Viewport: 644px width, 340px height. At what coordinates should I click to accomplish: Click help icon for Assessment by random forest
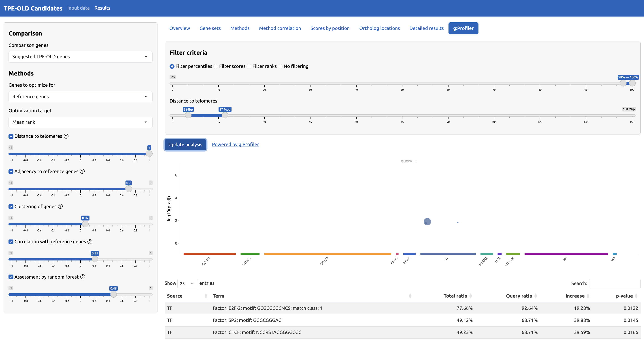83,277
